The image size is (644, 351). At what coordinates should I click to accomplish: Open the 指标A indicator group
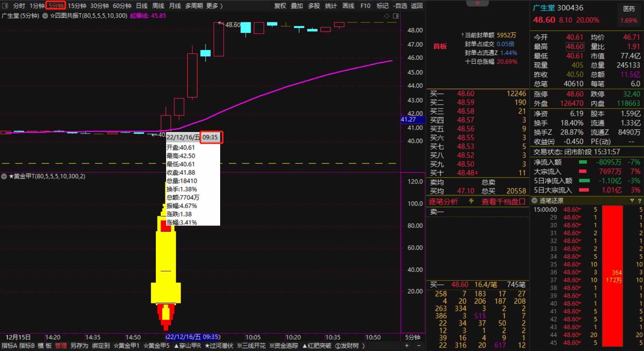[9, 346]
